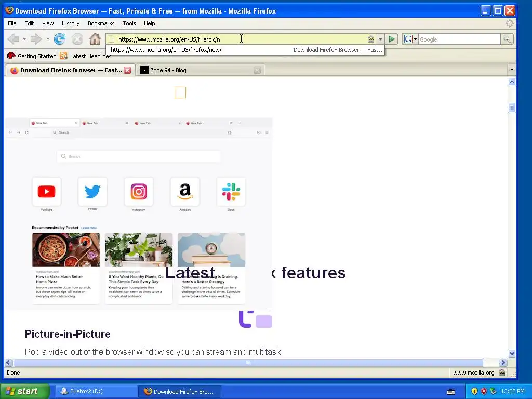532x399 pixels.
Task: Click the vertical scrollbar down arrow
Action: point(512,353)
